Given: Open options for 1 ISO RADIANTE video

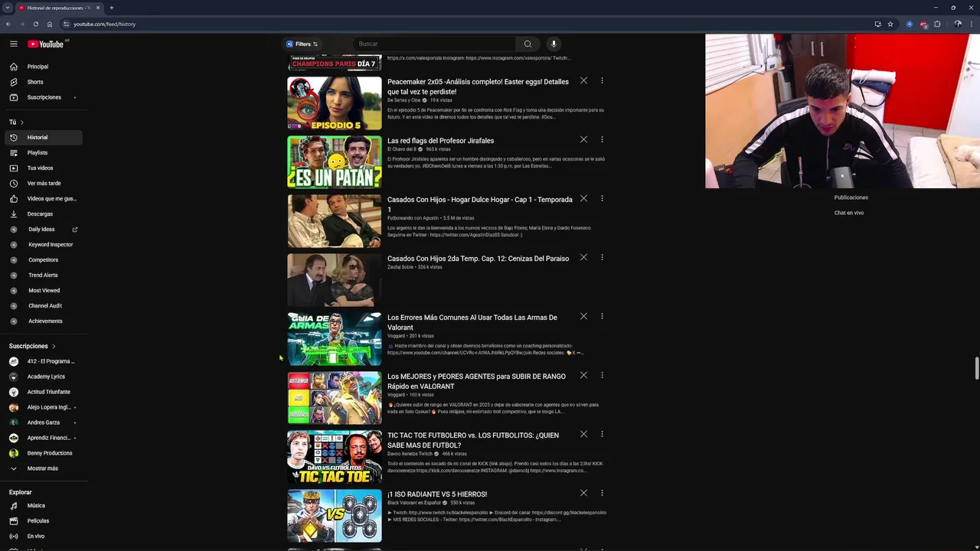Looking at the screenshot, I should click(602, 493).
